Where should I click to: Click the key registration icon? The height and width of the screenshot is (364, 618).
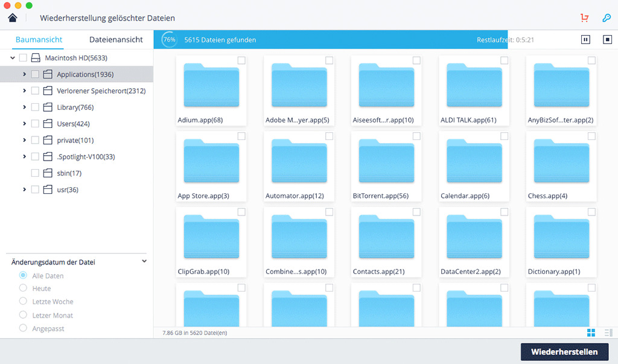(607, 18)
